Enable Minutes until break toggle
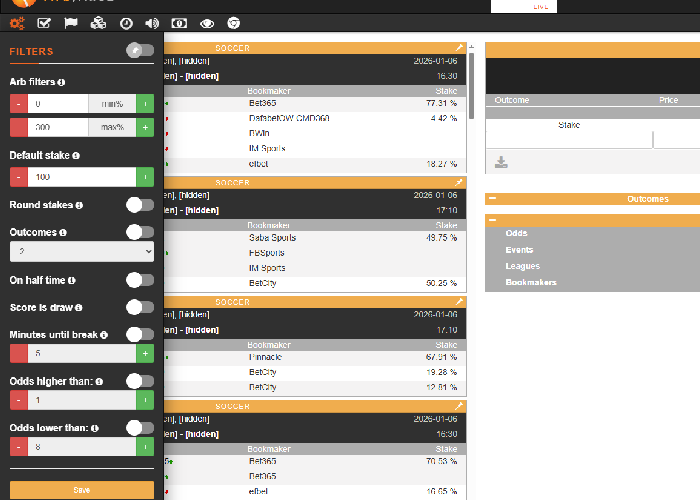Screen dimensions: 700x500 coord(140,334)
